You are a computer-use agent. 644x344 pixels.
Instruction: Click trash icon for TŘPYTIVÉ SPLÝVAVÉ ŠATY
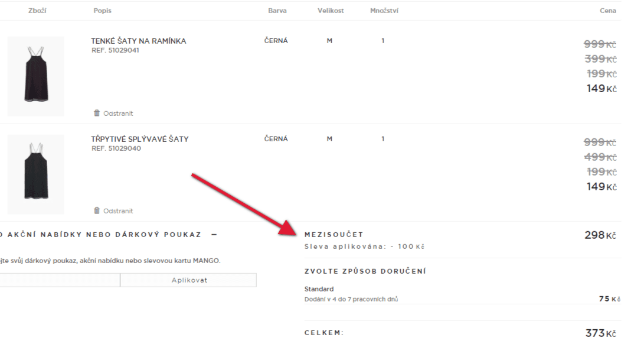click(x=97, y=210)
